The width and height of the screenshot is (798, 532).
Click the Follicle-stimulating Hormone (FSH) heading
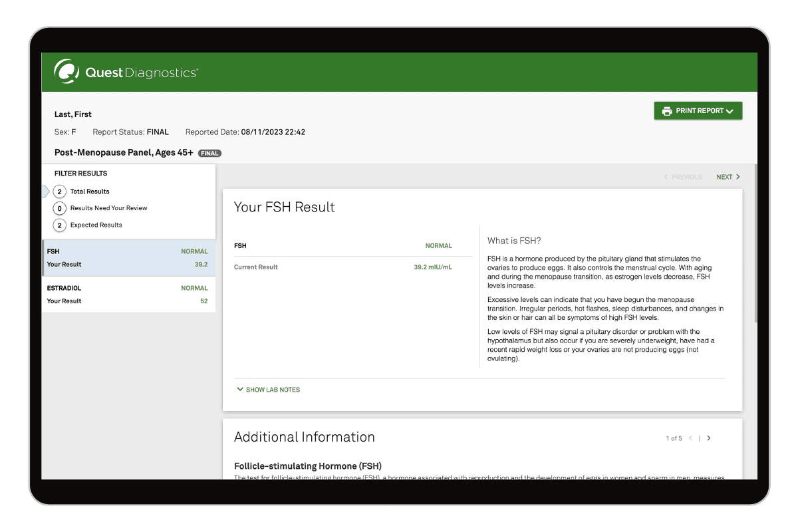pos(308,466)
